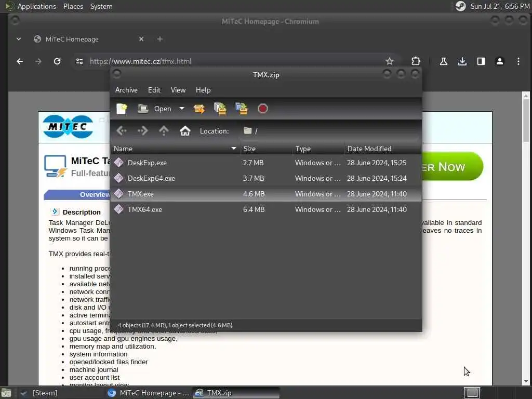Toggle Chromium side panel icon
The image size is (532, 399).
(481, 61)
